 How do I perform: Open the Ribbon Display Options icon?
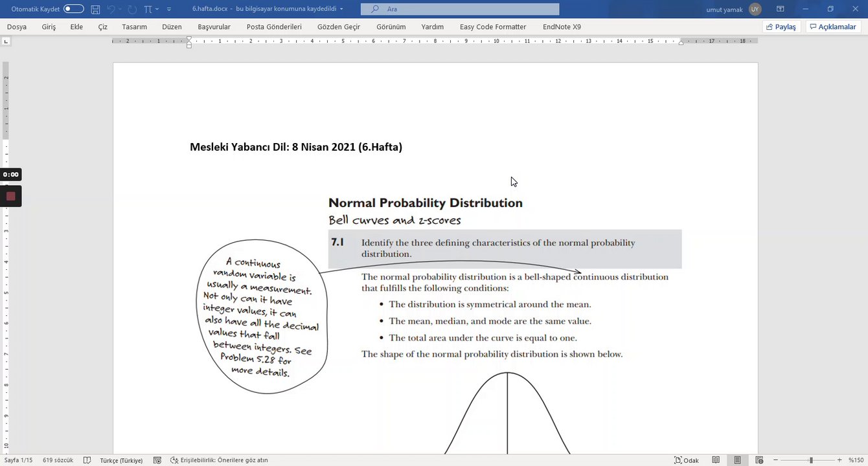click(781, 9)
